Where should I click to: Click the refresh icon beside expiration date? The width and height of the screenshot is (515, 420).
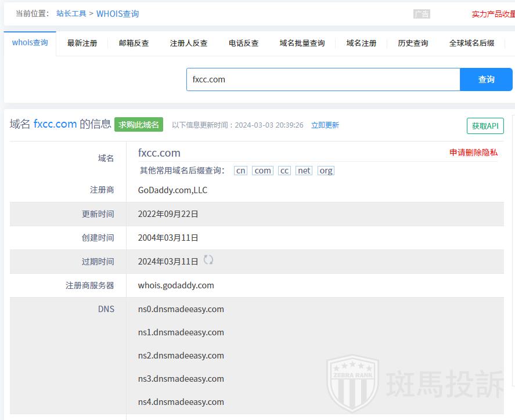point(208,260)
